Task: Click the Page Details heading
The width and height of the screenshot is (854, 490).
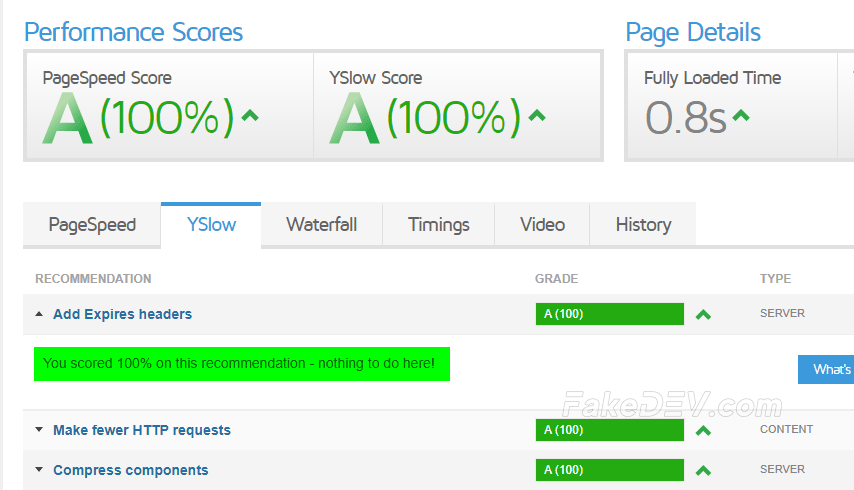Action: [x=693, y=32]
